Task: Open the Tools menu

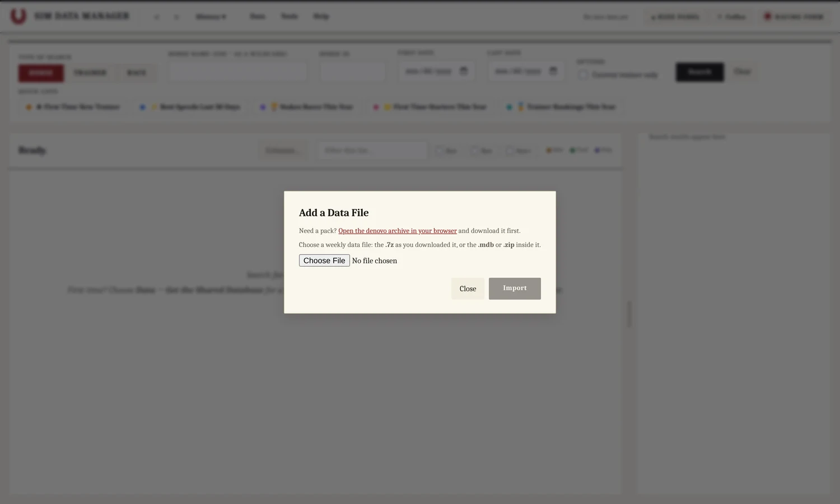Action: pos(289,16)
